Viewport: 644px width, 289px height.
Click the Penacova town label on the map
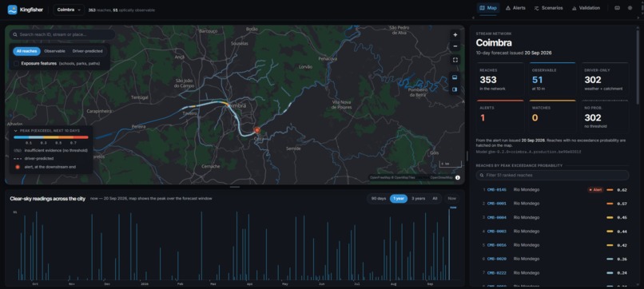[x=328, y=59]
